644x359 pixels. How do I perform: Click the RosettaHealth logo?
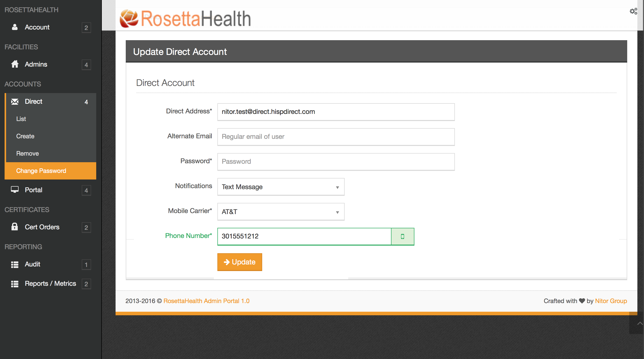pyautogui.click(x=185, y=18)
